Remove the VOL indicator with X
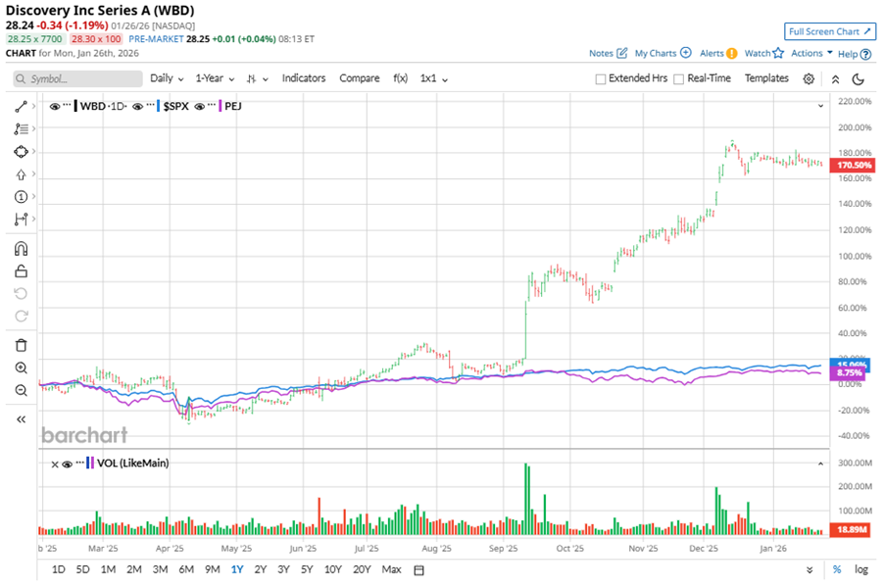 tap(55, 465)
